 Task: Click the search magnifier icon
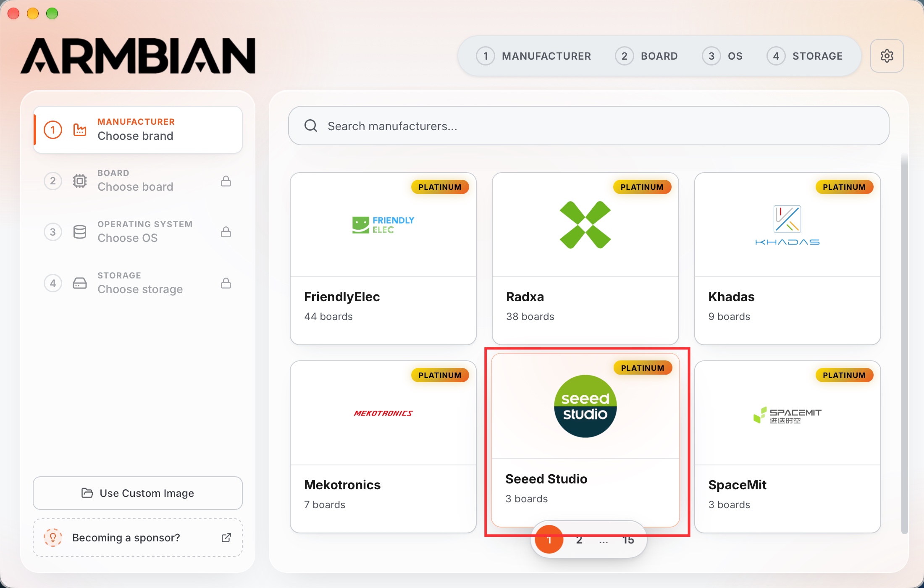coord(311,126)
